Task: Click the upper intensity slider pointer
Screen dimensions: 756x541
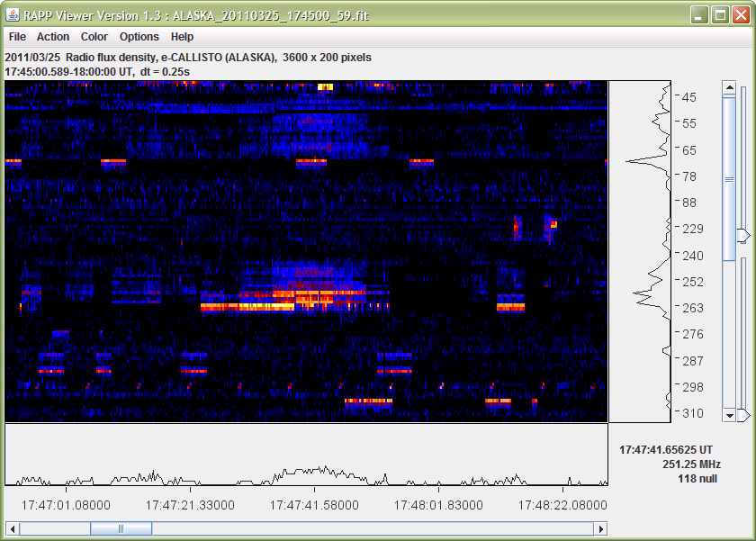Action: pyautogui.click(x=744, y=235)
